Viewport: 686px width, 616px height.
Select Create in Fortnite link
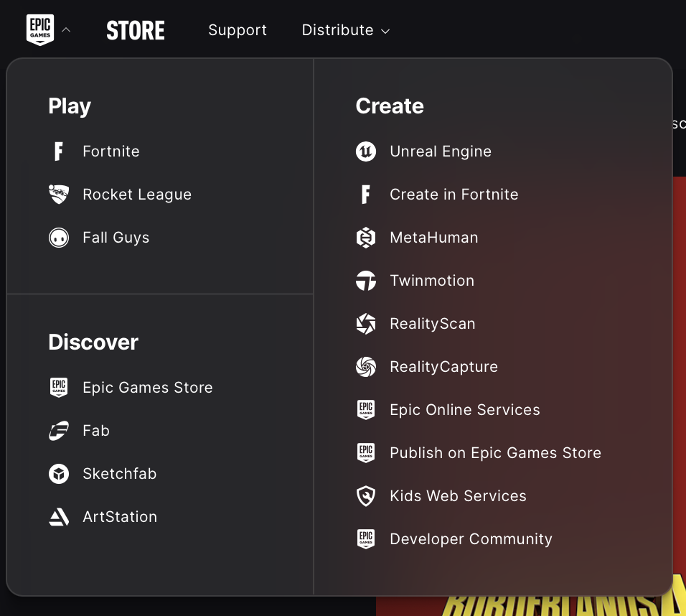click(x=454, y=195)
